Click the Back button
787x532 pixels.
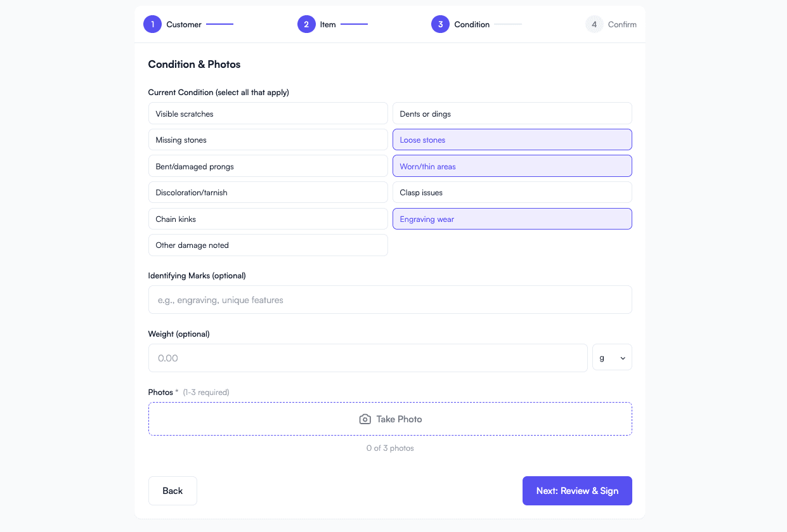click(x=172, y=491)
